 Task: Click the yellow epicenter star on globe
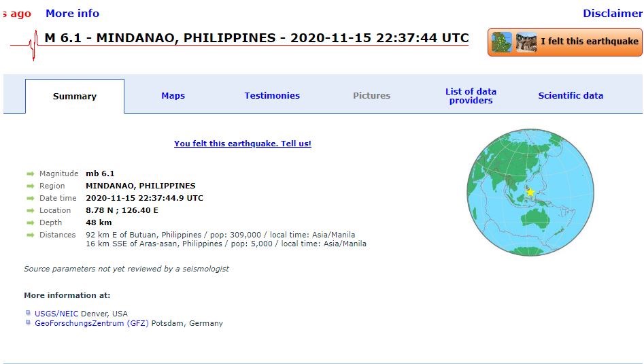pyautogui.click(x=530, y=193)
